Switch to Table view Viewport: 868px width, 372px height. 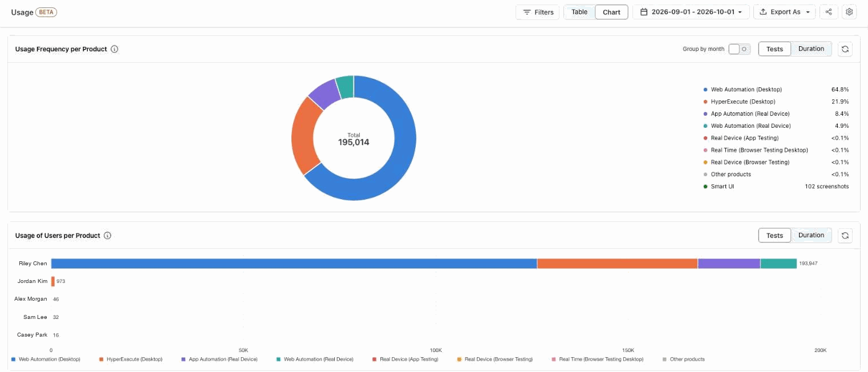point(579,12)
